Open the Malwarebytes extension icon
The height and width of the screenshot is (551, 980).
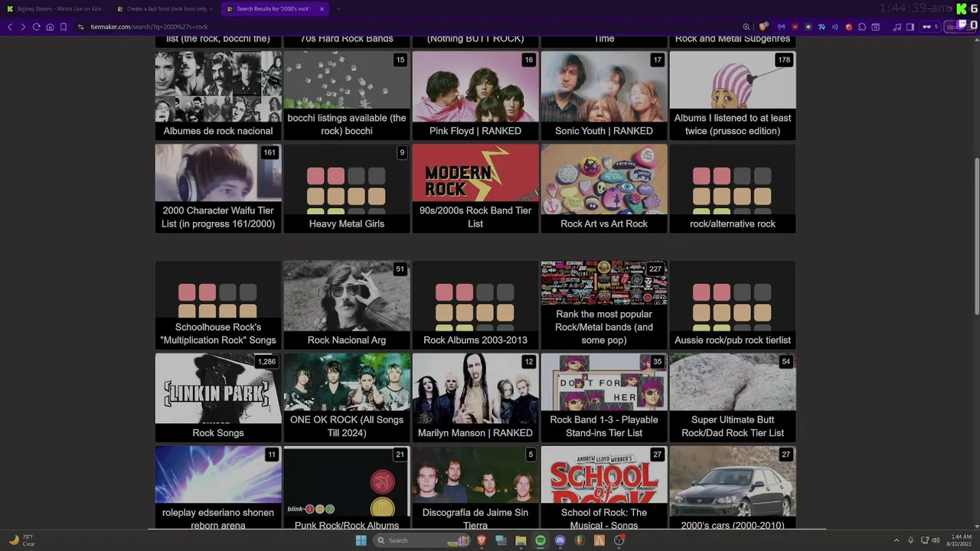(x=782, y=27)
